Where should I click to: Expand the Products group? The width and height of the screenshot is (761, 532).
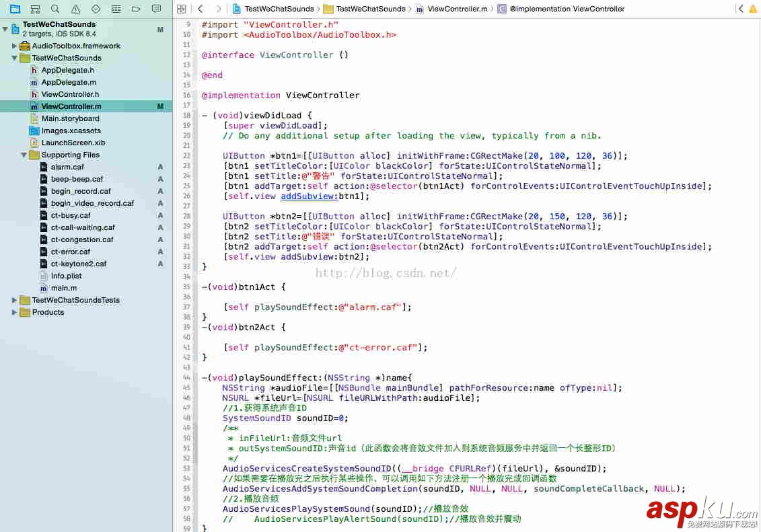[x=14, y=312]
